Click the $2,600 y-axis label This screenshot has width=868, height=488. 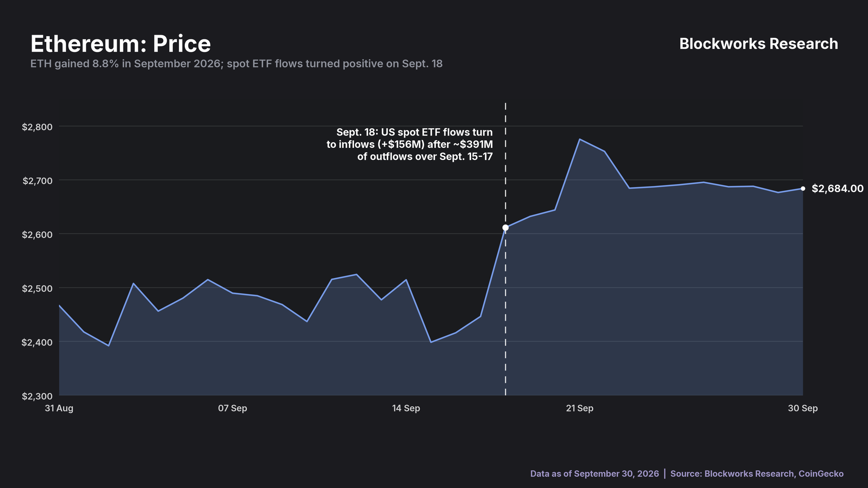click(37, 235)
